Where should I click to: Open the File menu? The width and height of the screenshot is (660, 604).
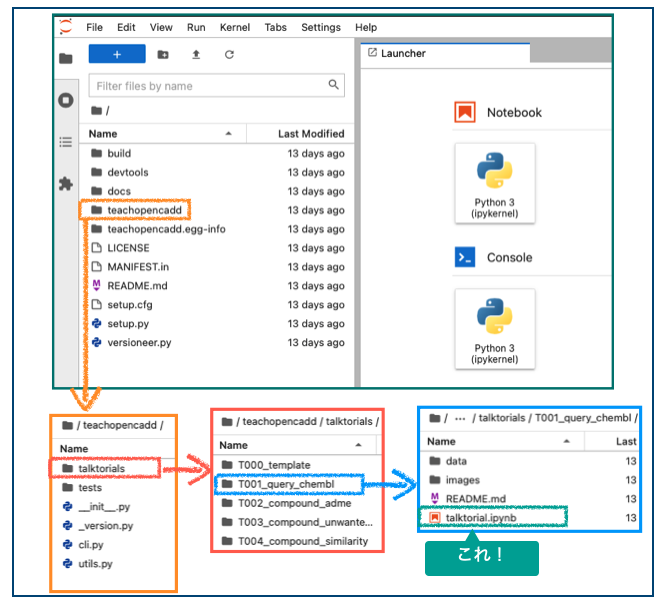[x=94, y=27]
